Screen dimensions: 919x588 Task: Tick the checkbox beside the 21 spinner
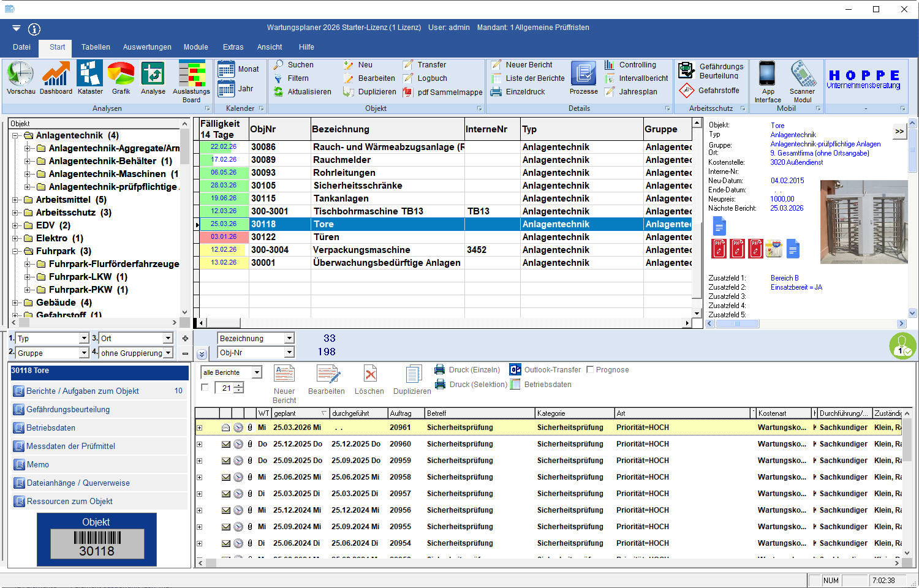point(205,387)
